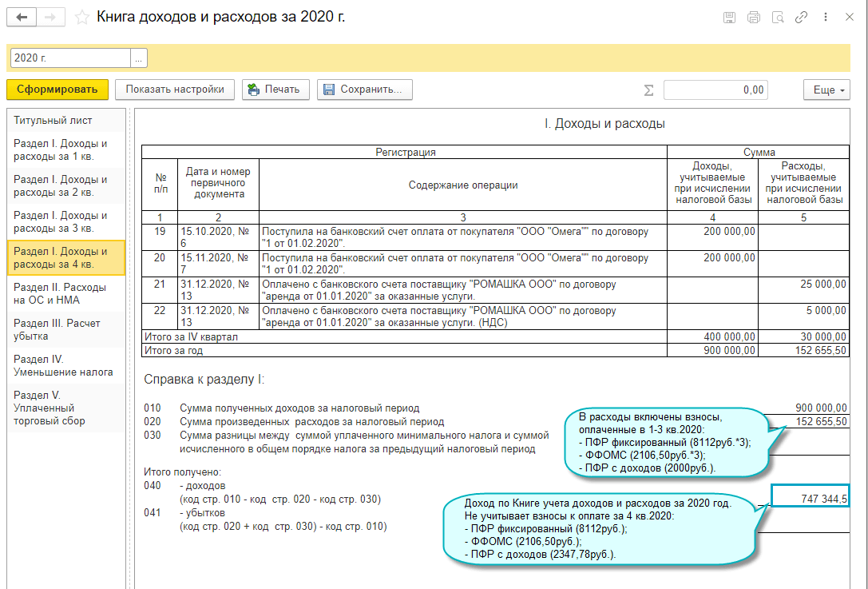
Task: Click the period field showing 2020 г.
Action: pos(70,58)
